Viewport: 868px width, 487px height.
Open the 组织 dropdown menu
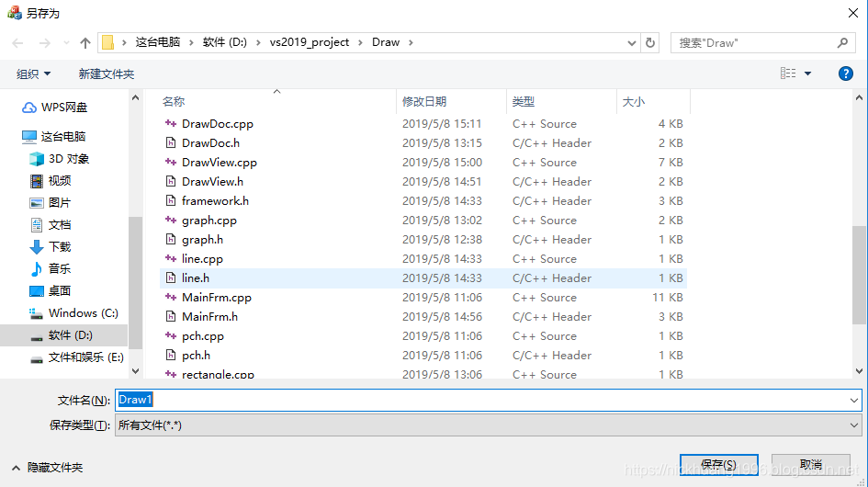34,74
